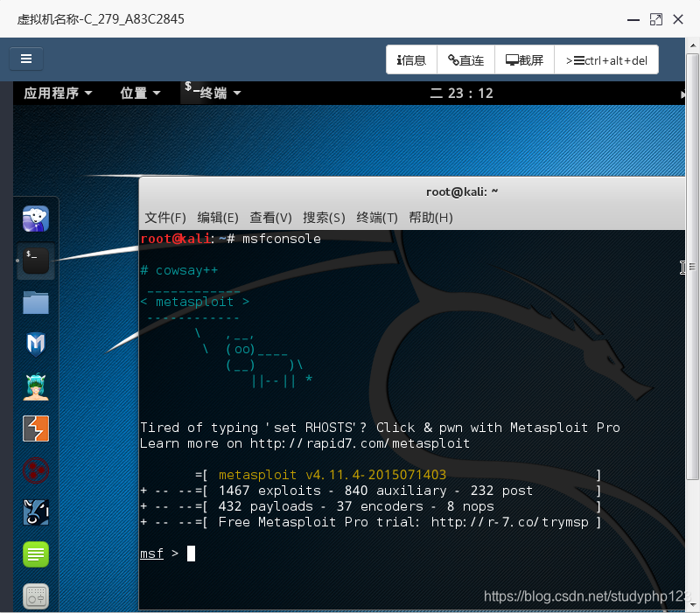This screenshot has height=613, width=700.
Task: Open terminal 文件(F) menu
Action: point(165,218)
